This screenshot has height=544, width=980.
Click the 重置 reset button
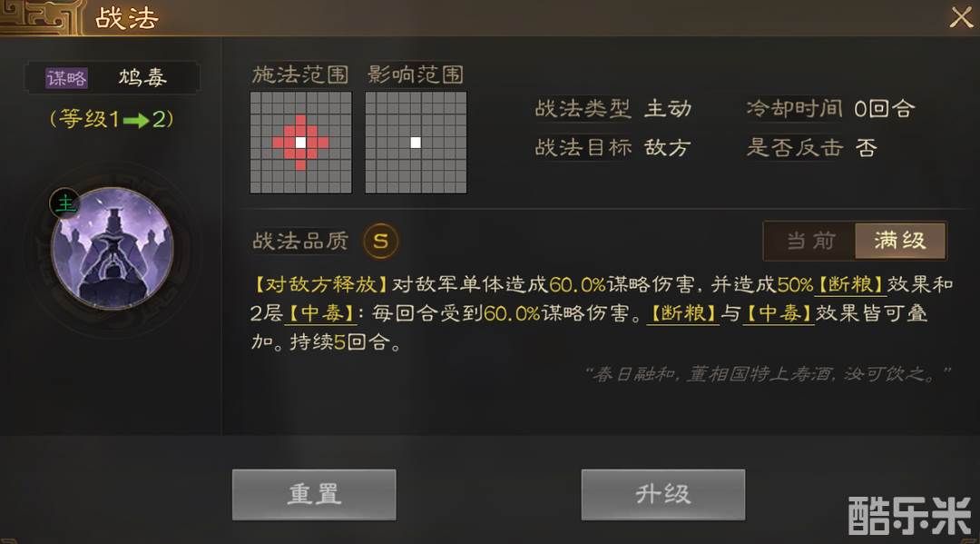click(x=314, y=495)
